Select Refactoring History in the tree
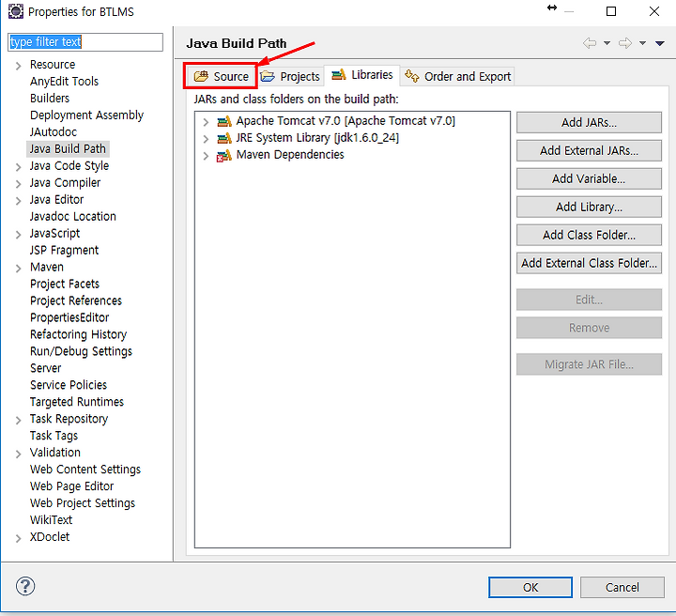This screenshot has width=676, height=616. [79, 334]
